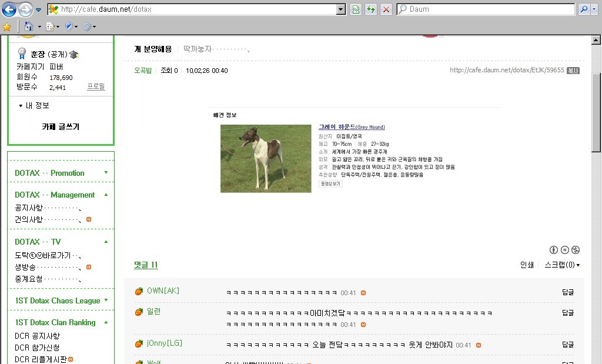
Task: Click the 복사 URL copy button
Action: (x=573, y=71)
